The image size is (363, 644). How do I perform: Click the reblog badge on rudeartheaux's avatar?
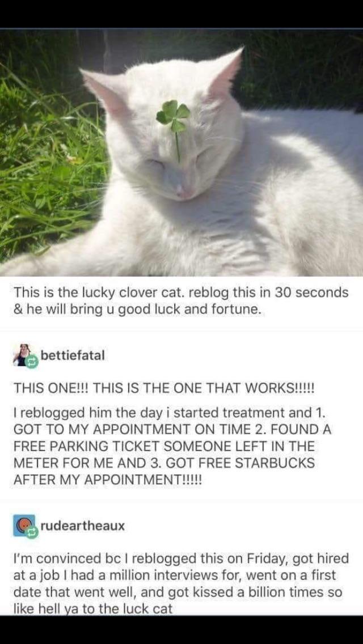32,533
